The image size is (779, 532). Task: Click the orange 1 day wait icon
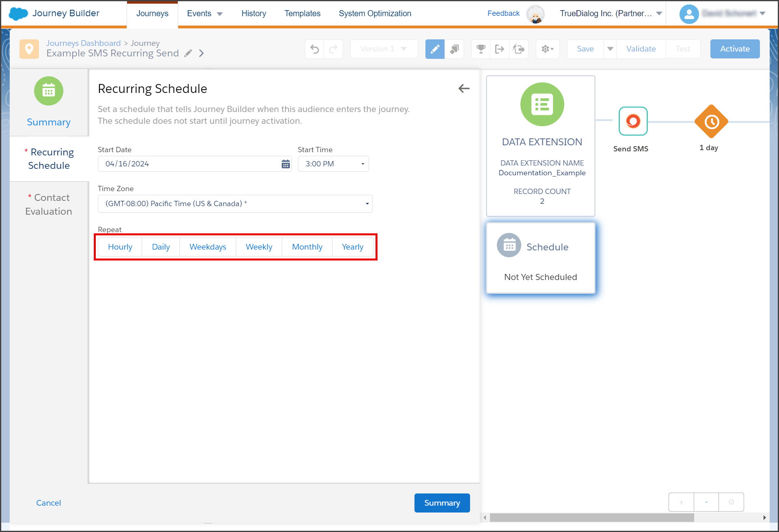(711, 121)
